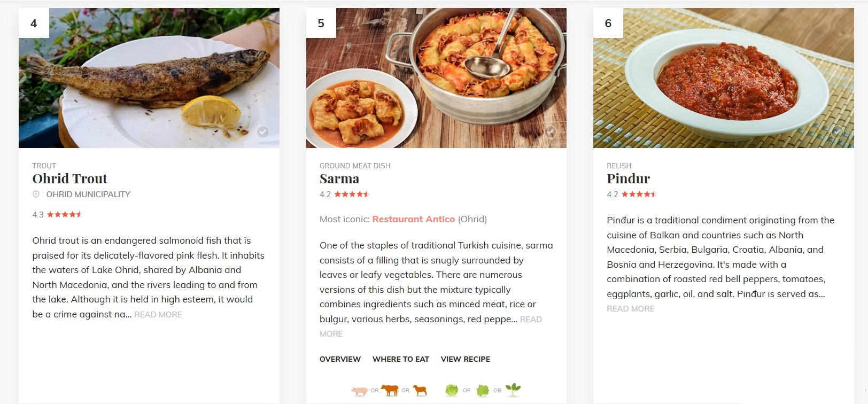Expand Pinđur text with READ MORE
Viewport: 868px width, 404px height.
[630, 309]
